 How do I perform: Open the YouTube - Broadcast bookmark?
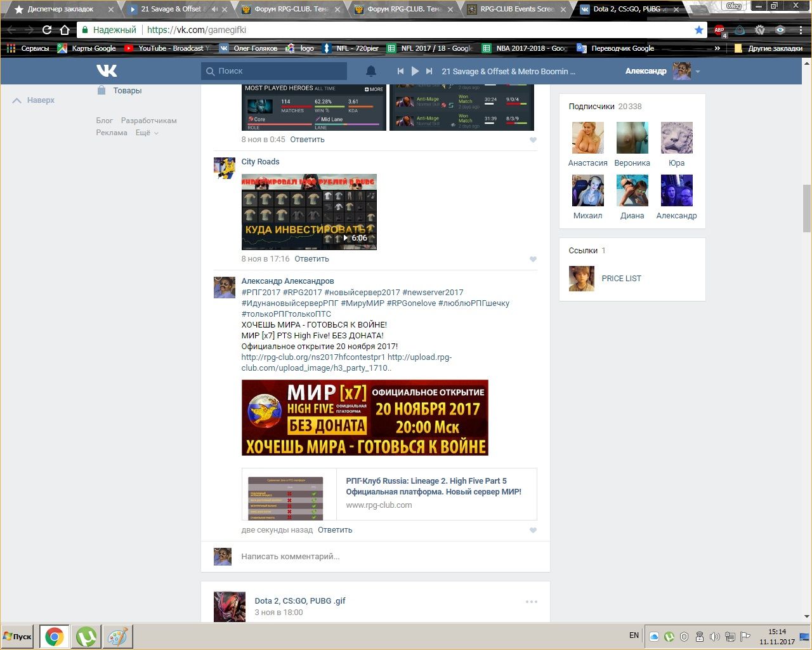pos(167,48)
